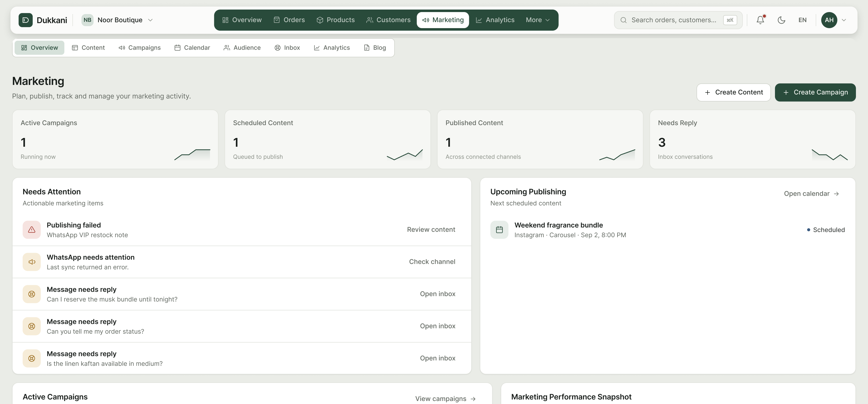Click Check channel for WhatsApp
The width and height of the screenshot is (868, 404).
[x=432, y=262]
